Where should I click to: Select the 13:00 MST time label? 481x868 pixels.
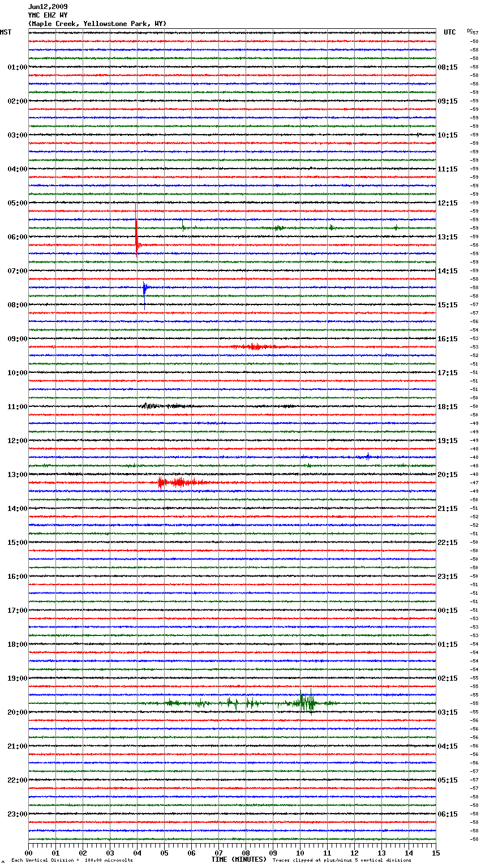click(x=18, y=475)
